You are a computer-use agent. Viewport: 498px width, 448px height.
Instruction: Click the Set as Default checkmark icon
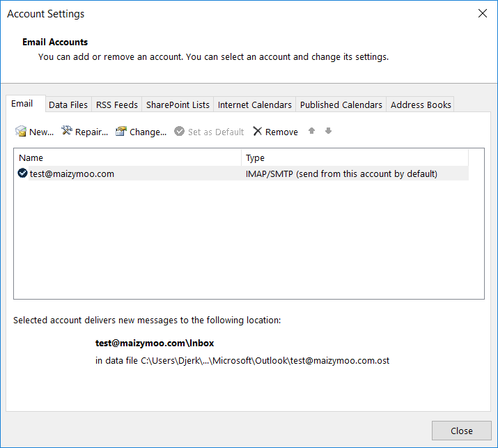pos(180,132)
